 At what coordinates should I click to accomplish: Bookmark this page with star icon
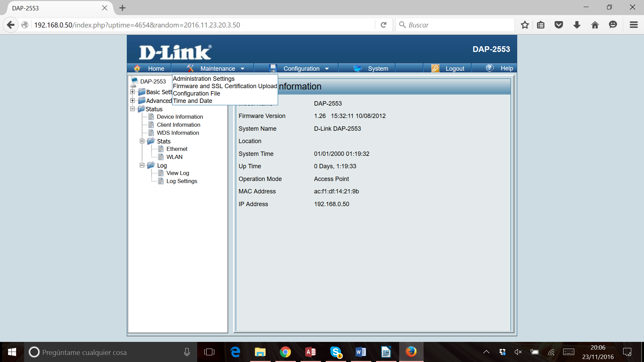coord(525,25)
